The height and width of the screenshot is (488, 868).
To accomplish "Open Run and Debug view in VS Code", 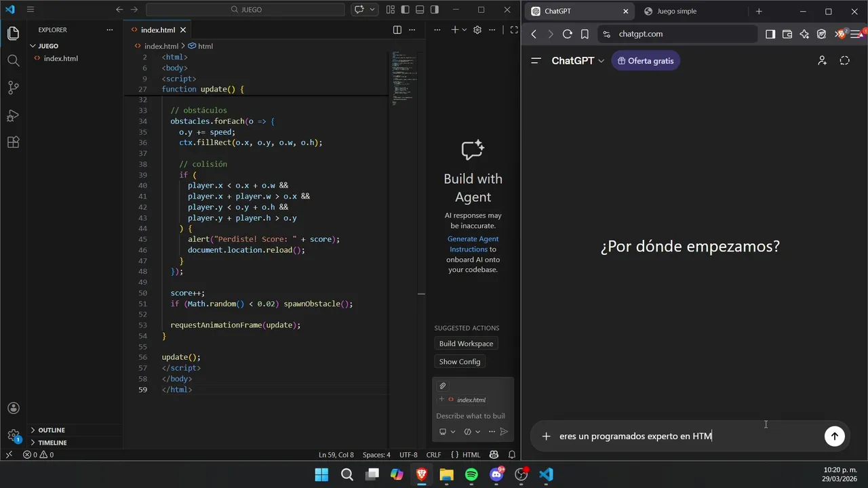I will [x=13, y=115].
